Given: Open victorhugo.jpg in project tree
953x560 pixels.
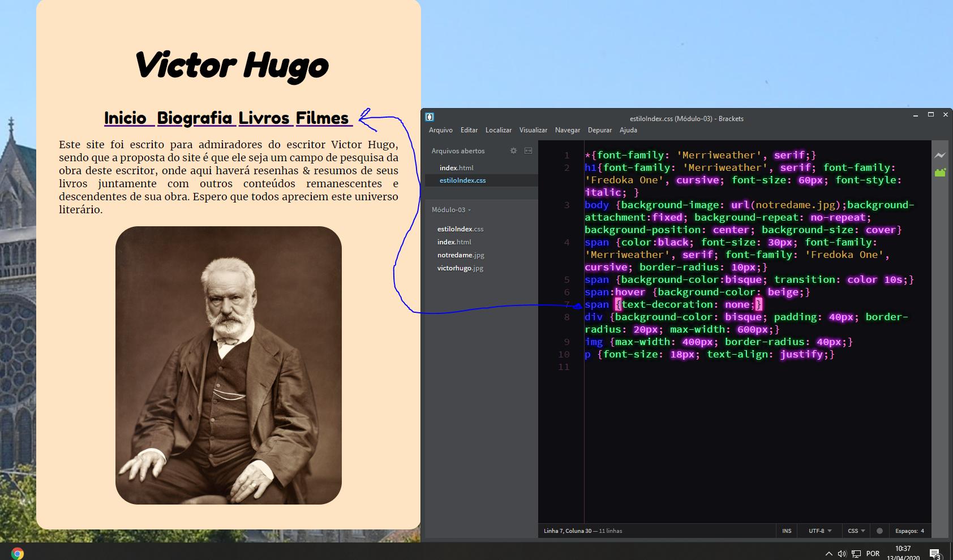Looking at the screenshot, I should click(460, 268).
